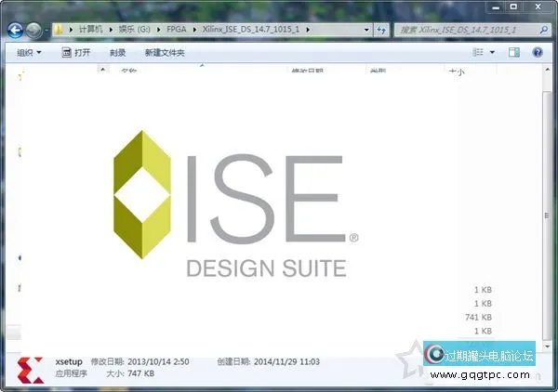Expand the arrow after Xilinx_ISE_DS_14.7_1015_1 in path
Viewport: 558px width, 392px height.
[308, 30]
